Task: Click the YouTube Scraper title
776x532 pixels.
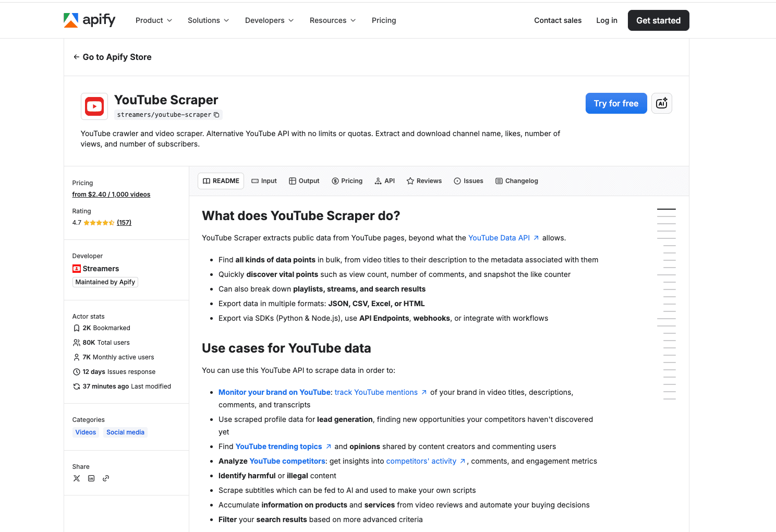Action: point(166,100)
